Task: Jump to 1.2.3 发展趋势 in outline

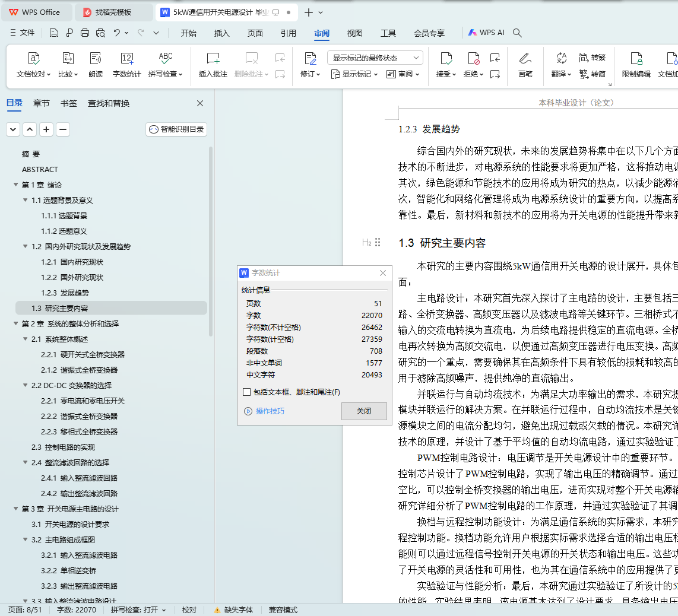Action: click(x=65, y=293)
